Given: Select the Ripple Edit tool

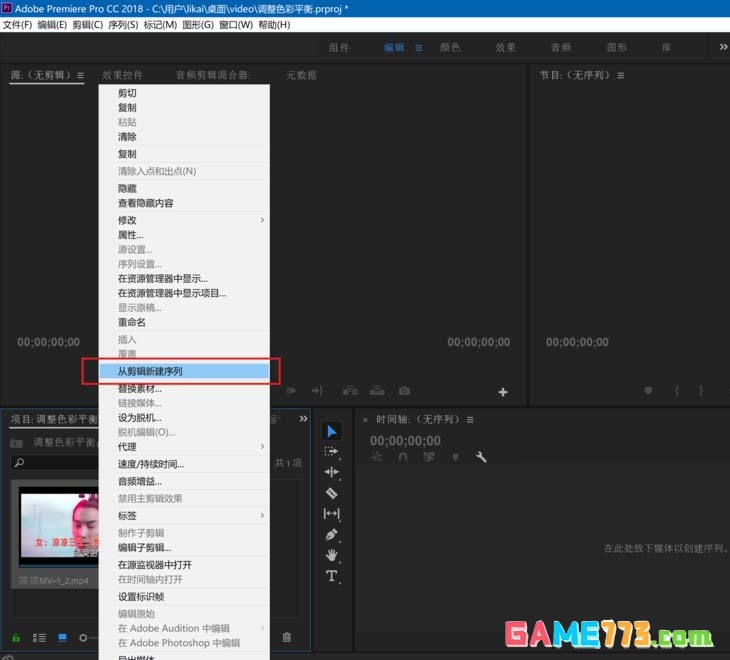Looking at the screenshot, I should [331, 472].
